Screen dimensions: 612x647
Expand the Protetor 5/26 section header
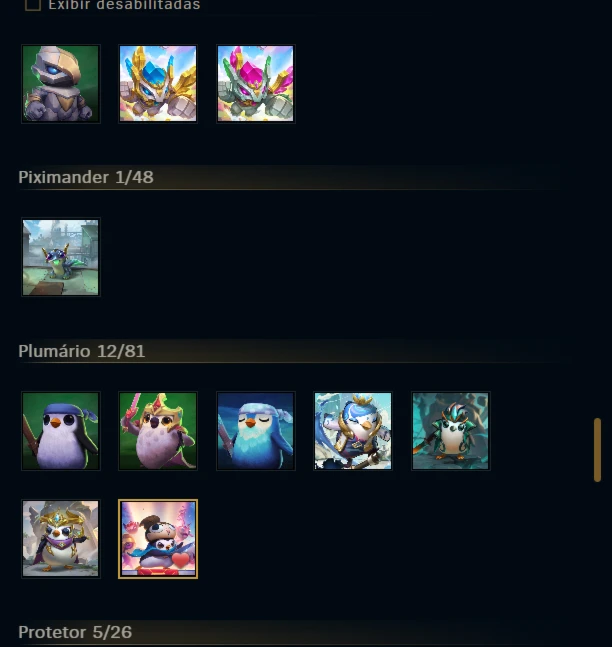[x=289, y=632]
